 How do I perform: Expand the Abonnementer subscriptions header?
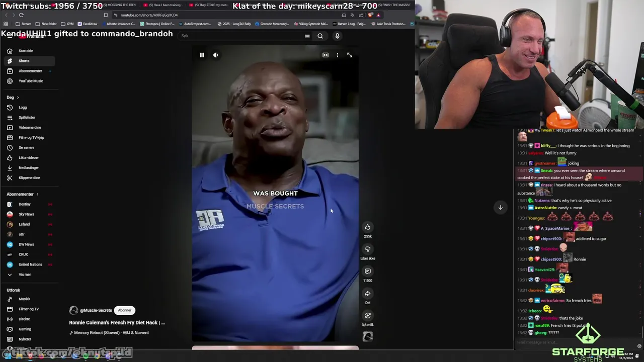(x=23, y=194)
